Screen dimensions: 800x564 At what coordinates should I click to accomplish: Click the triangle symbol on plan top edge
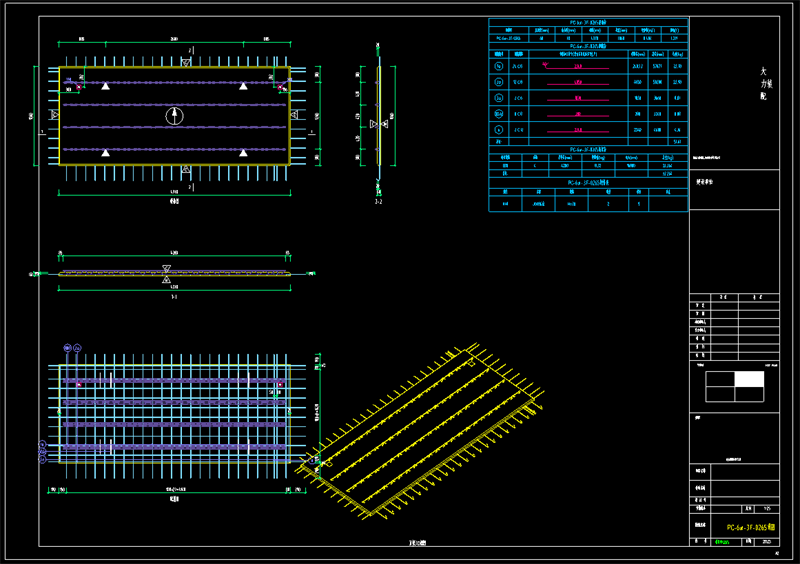pos(186,62)
